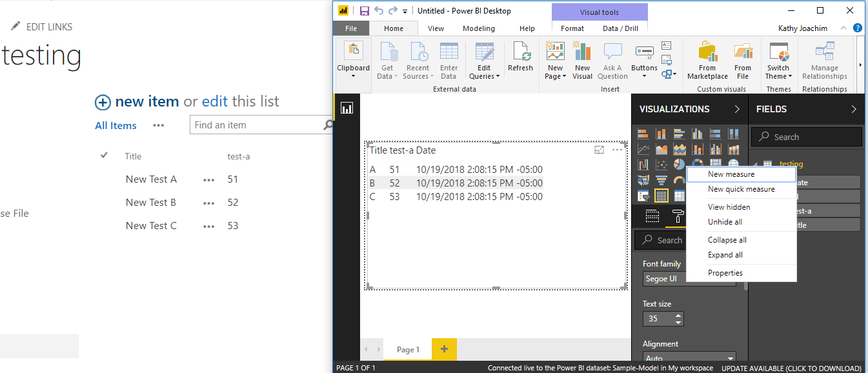Switch to the Format ribbon tab

pos(572,28)
